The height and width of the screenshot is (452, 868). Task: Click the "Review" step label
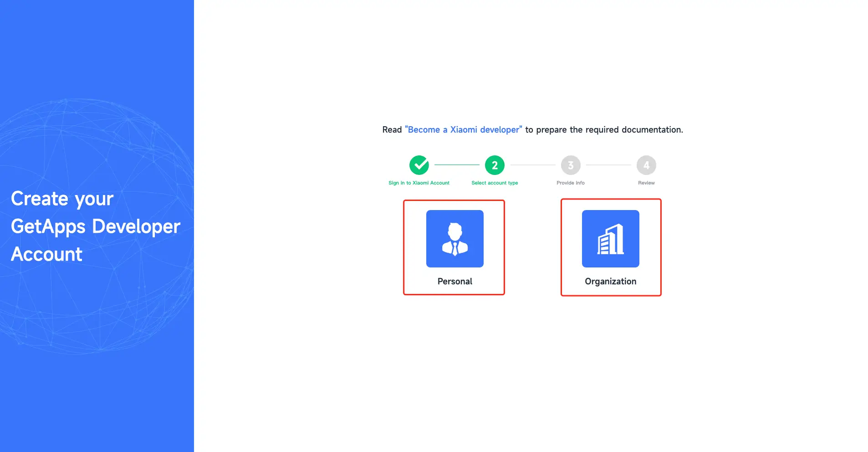click(x=646, y=183)
